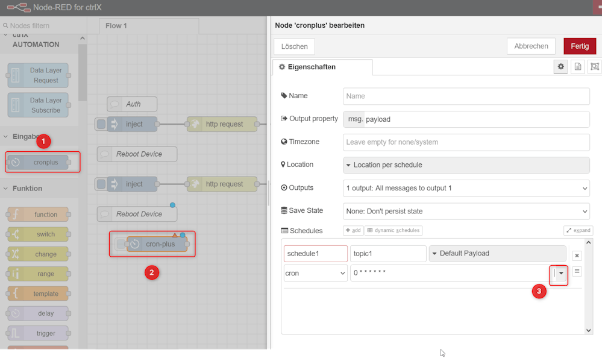Image resolution: width=602 pixels, height=364 pixels.
Task: Select the Data Layer Subscribe palette node
Action: (38, 105)
